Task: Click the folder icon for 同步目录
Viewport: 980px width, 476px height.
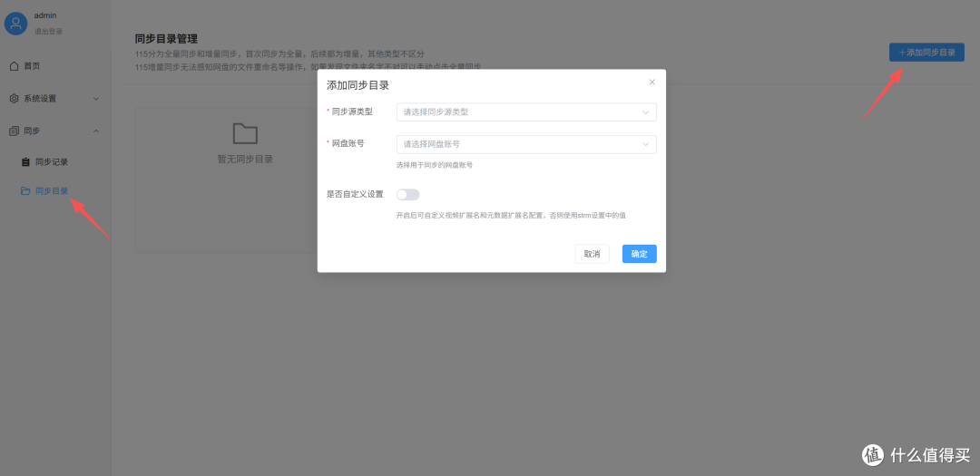Action: pos(25,191)
